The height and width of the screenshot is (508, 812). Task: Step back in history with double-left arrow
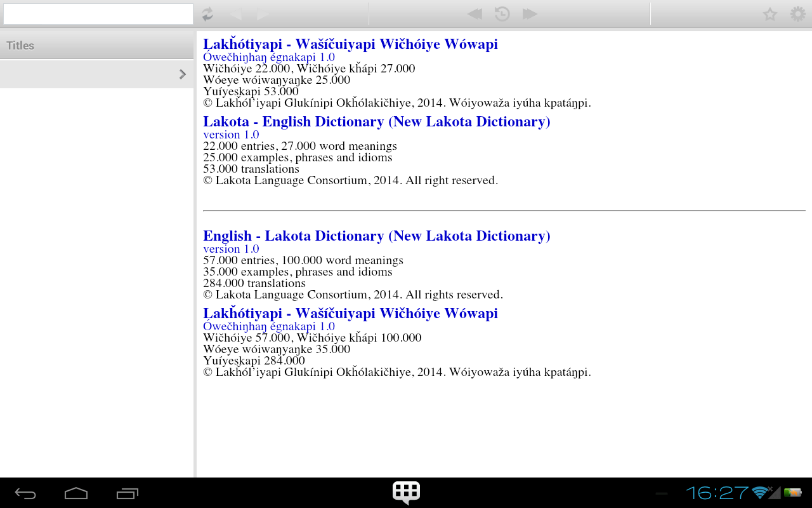coord(475,14)
